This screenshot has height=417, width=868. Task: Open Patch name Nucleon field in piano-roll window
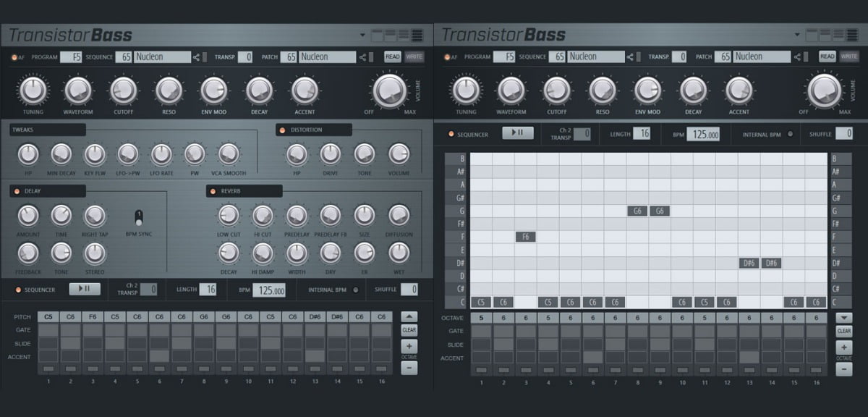(x=761, y=57)
